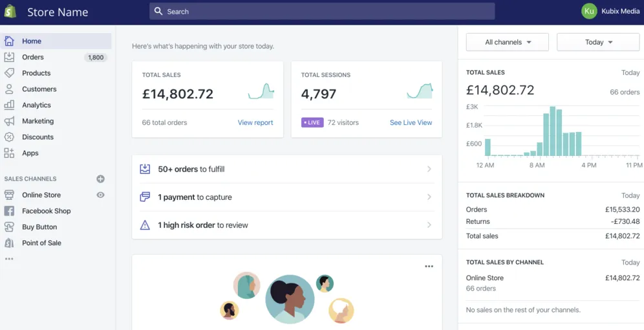Open the Point of Sale channel
This screenshot has width=644, height=330.
coord(41,243)
